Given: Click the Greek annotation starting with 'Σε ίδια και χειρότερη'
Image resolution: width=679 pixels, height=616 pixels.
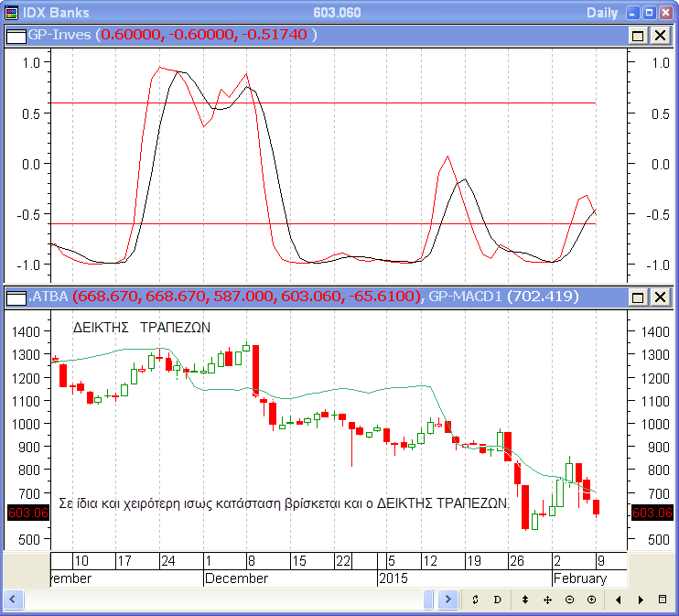Looking at the screenshot, I should click(x=284, y=503).
